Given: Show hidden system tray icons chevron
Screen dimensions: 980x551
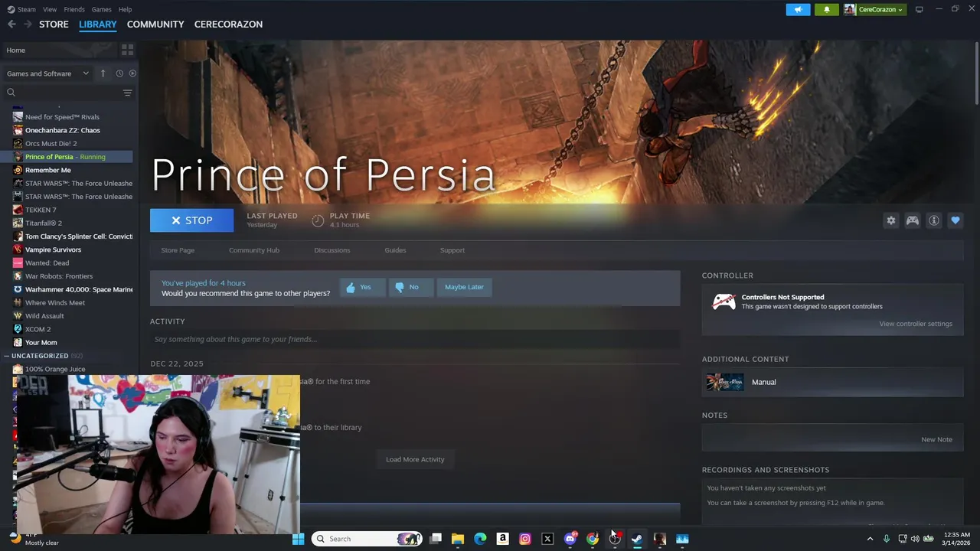Looking at the screenshot, I should pos(870,539).
